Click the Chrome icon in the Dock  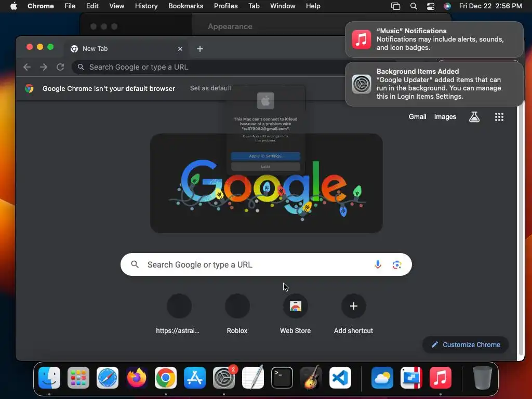[166, 378]
